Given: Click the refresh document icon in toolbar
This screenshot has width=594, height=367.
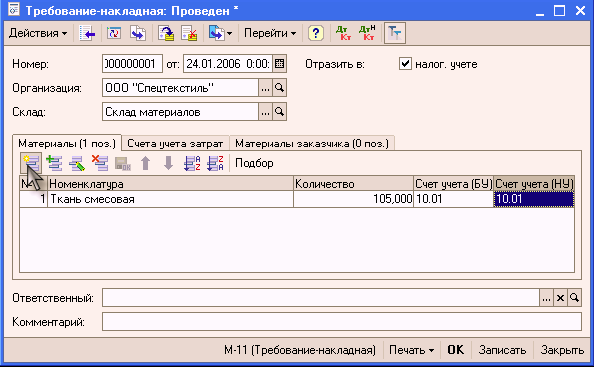Looking at the screenshot, I should tap(114, 33).
